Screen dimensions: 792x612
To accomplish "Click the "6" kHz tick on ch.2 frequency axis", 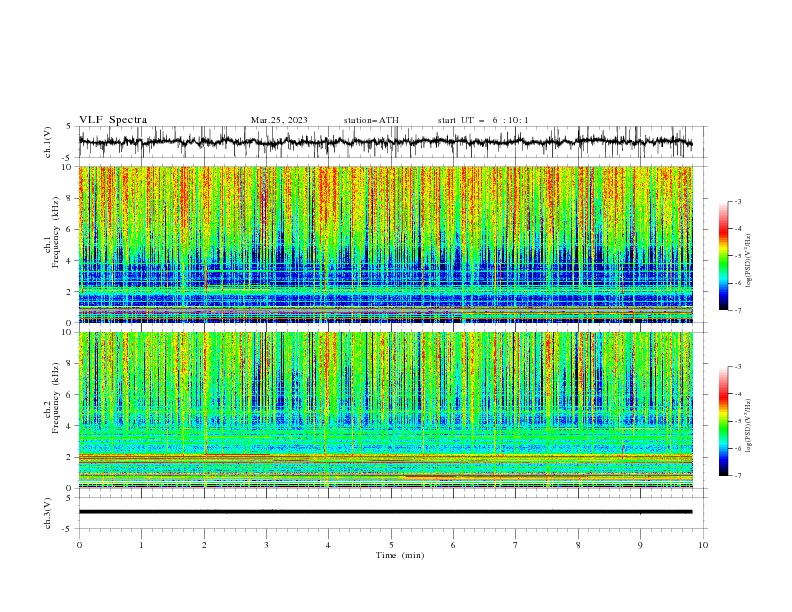I will pos(70,394).
